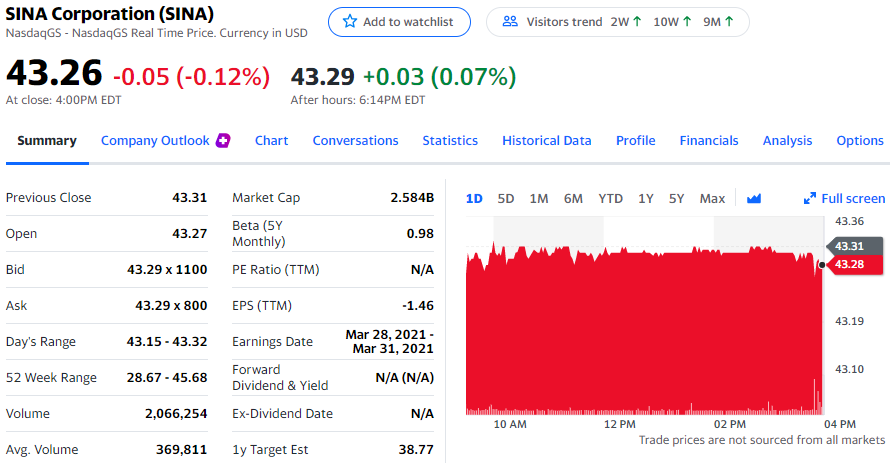This screenshot has width=890, height=463.
Task: Click the Ex-Dividend Date label
Action: pyautogui.click(x=283, y=414)
